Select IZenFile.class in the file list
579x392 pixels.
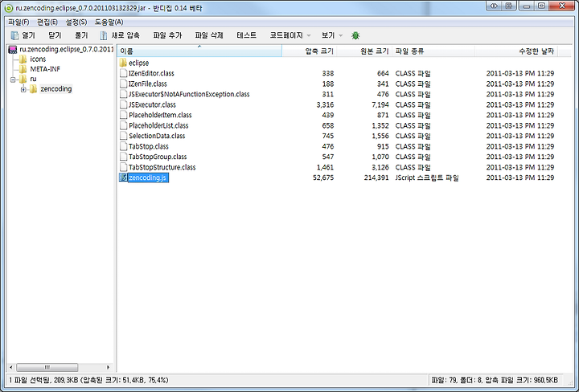tap(148, 84)
